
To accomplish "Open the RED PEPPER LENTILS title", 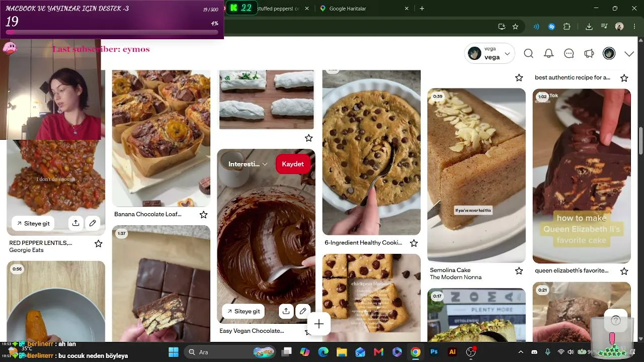I will (x=41, y=243).
